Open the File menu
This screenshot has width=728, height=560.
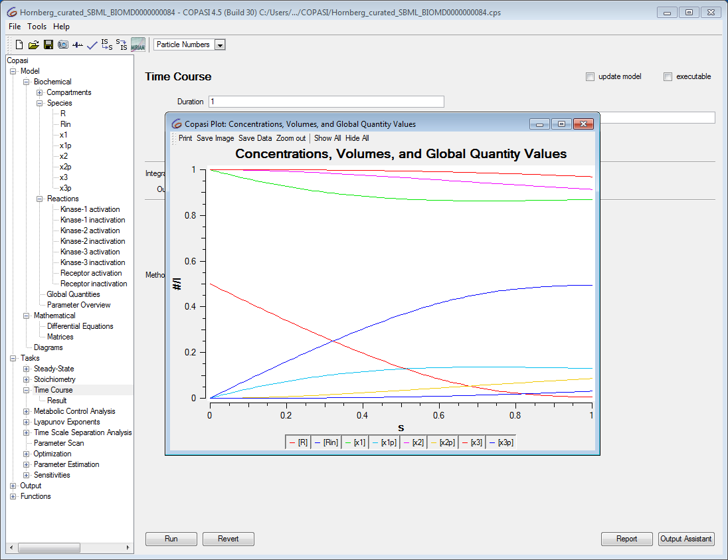[15, 27]
